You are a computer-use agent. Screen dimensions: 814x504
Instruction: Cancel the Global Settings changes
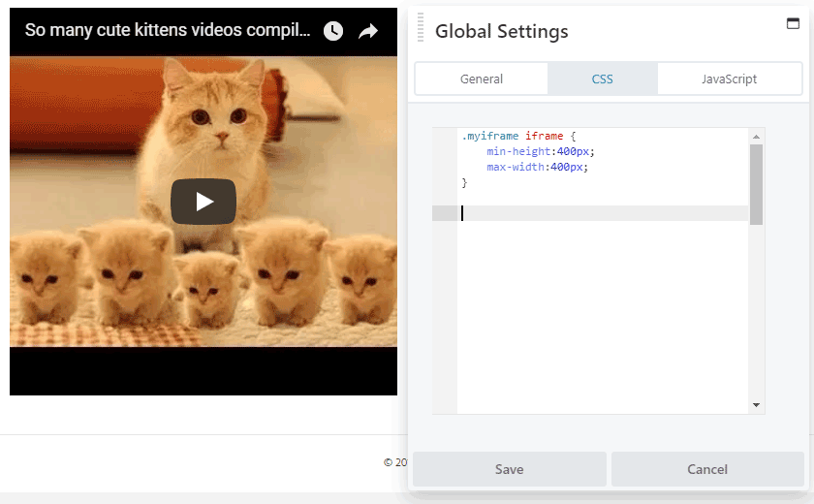[x=707, y=469]
